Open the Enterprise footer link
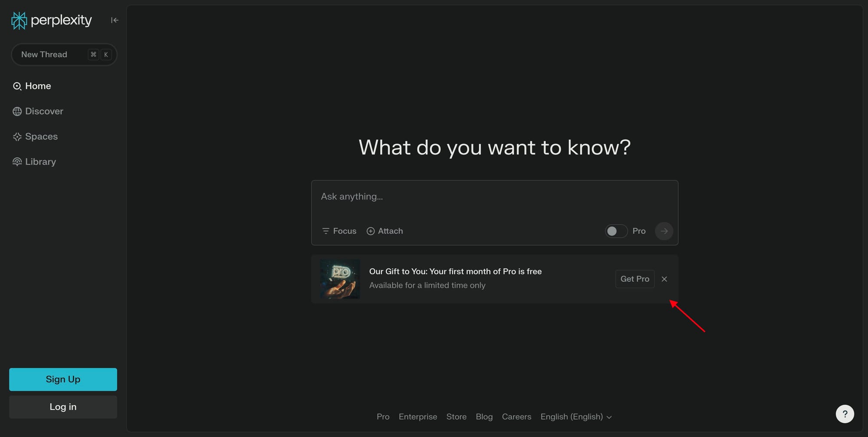 (x=418, y=417)
